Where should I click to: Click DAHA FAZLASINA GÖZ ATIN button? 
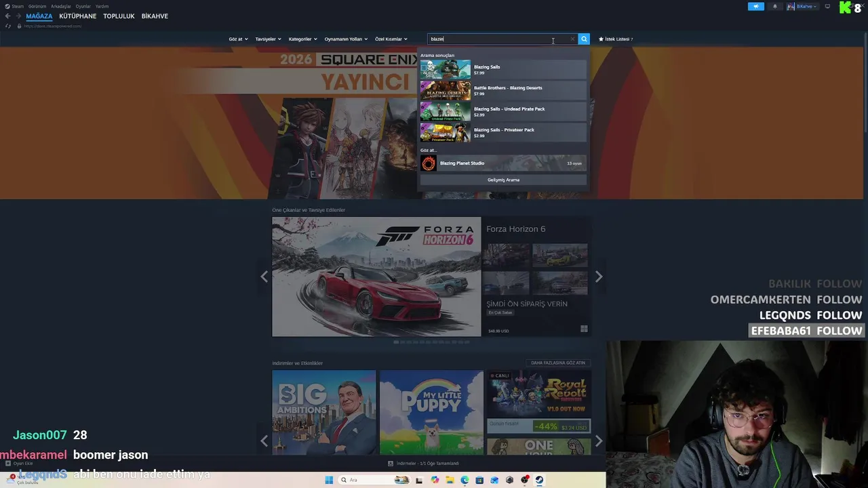558,363
